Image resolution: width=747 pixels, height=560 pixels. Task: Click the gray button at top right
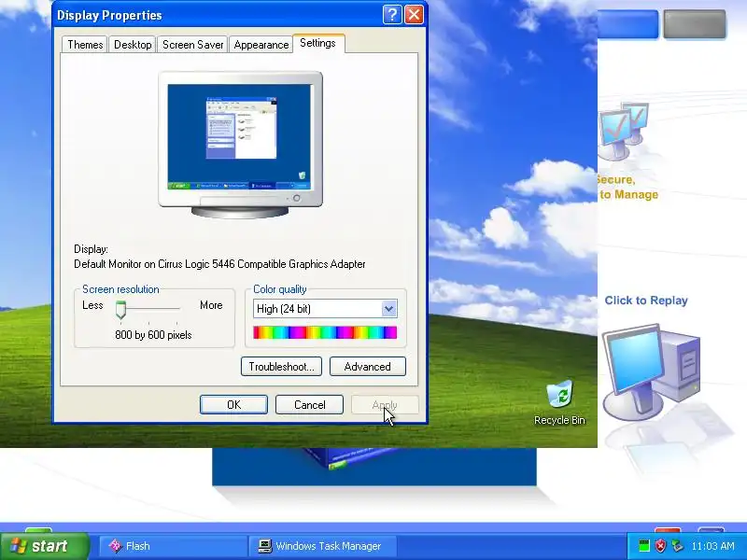click(695, 24)
